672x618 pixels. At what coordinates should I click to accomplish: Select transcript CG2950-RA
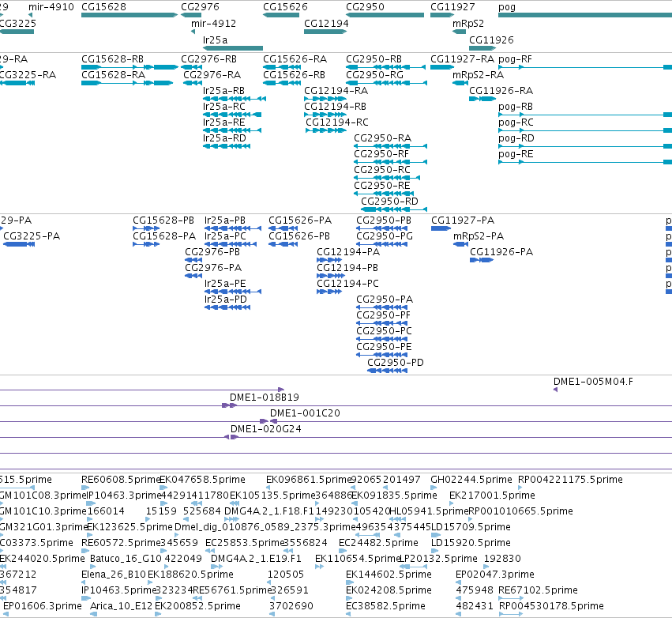390,146
